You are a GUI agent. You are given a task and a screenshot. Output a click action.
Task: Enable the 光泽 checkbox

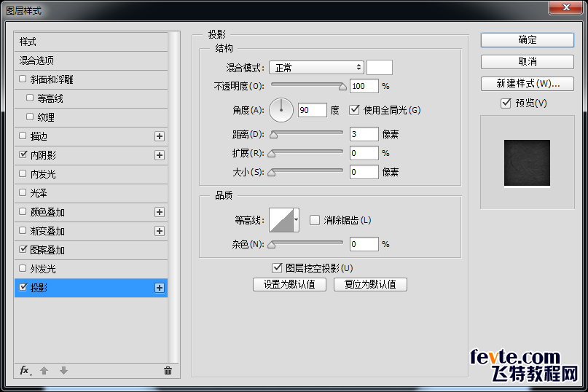(23, 192)
